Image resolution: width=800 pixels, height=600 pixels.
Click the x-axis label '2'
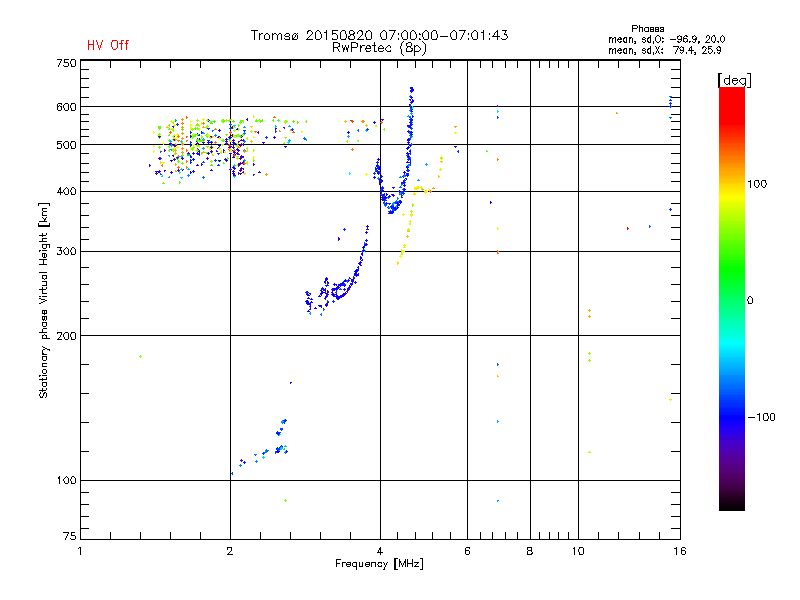pyautogui.click(x=230, y=551)
